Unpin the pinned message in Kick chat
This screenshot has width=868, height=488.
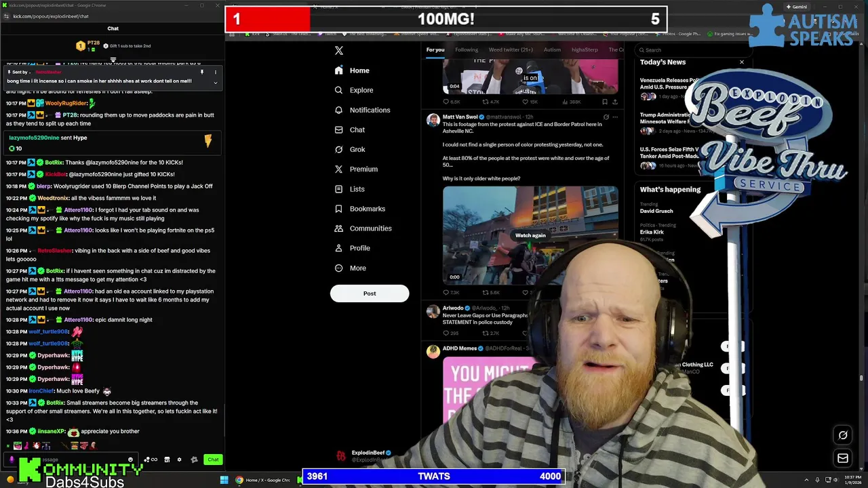point(201,72)
